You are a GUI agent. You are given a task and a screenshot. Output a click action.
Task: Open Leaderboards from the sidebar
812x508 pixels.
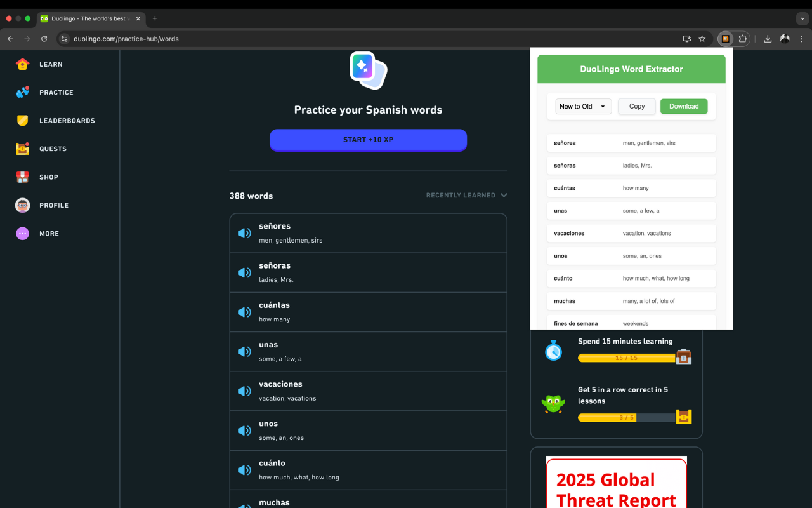55,121
